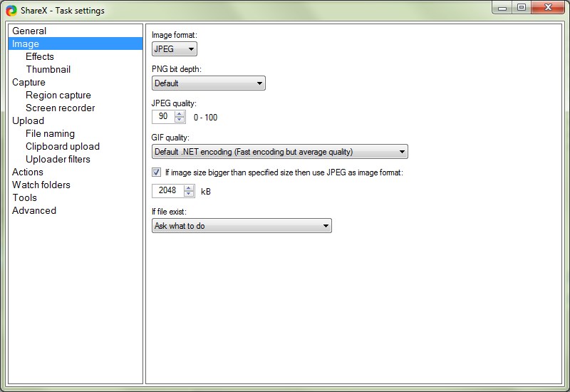This screenshot has width=570, height=392.
Task: Open Region capture settings
Action: [x=58, y=96]
